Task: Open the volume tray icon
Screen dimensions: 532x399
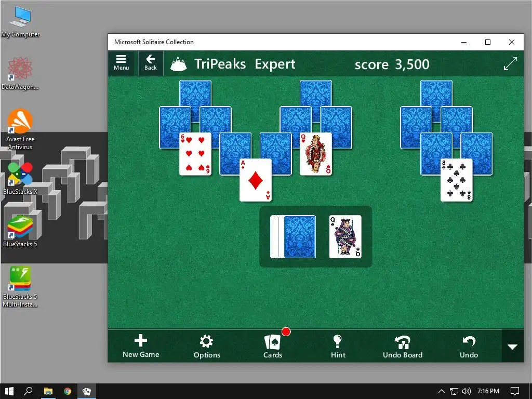Action: 467,391
